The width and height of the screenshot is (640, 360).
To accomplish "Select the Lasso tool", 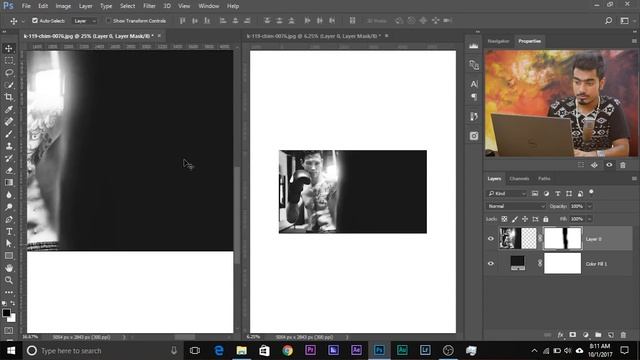I will click(9, 73).
